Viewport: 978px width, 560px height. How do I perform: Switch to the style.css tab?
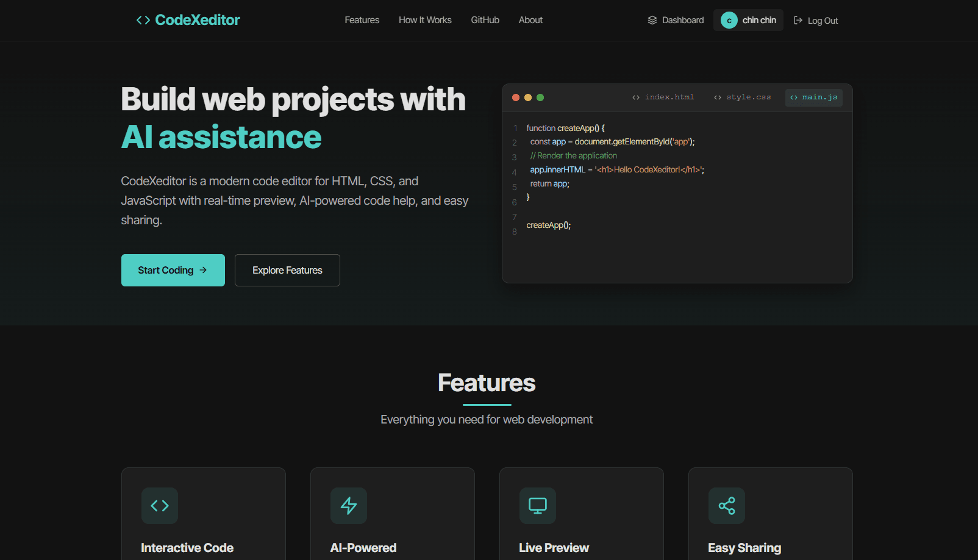742,97
